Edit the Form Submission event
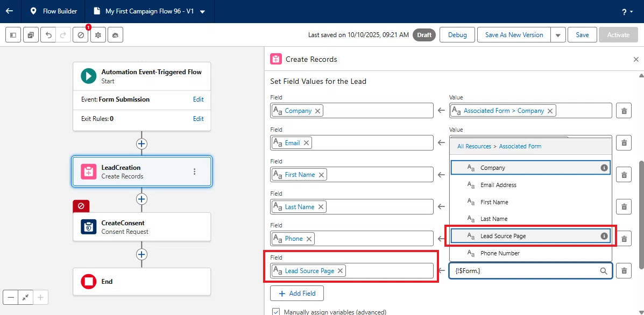Screen dimensions: 644x315 coord(199,99)
